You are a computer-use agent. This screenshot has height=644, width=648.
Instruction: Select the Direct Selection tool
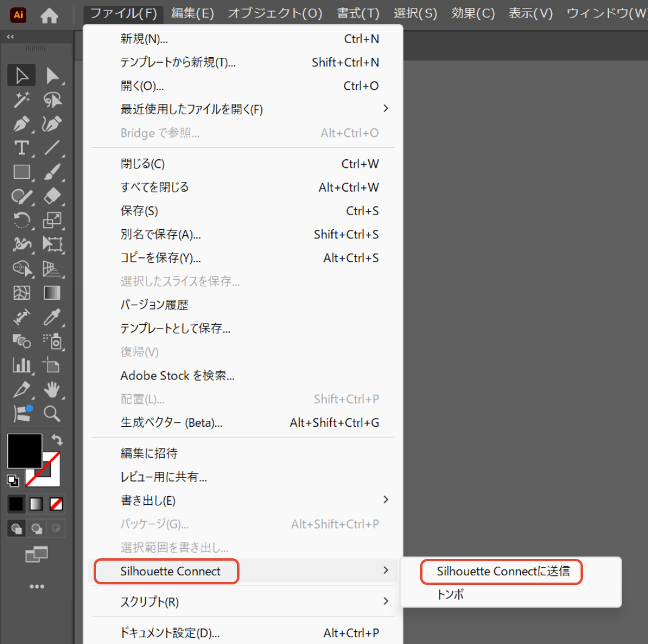click(52, 75)
